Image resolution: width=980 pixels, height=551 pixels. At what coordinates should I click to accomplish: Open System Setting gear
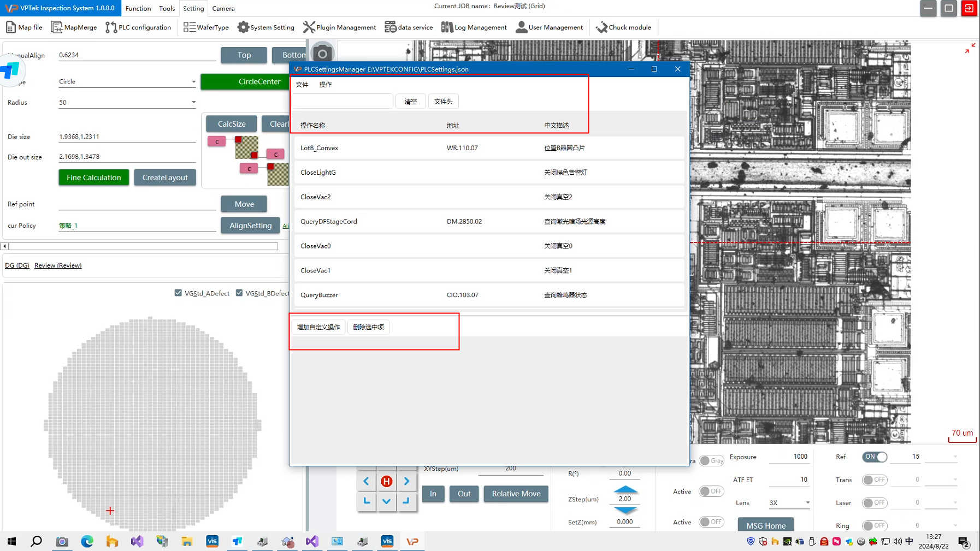click(265, 27)
